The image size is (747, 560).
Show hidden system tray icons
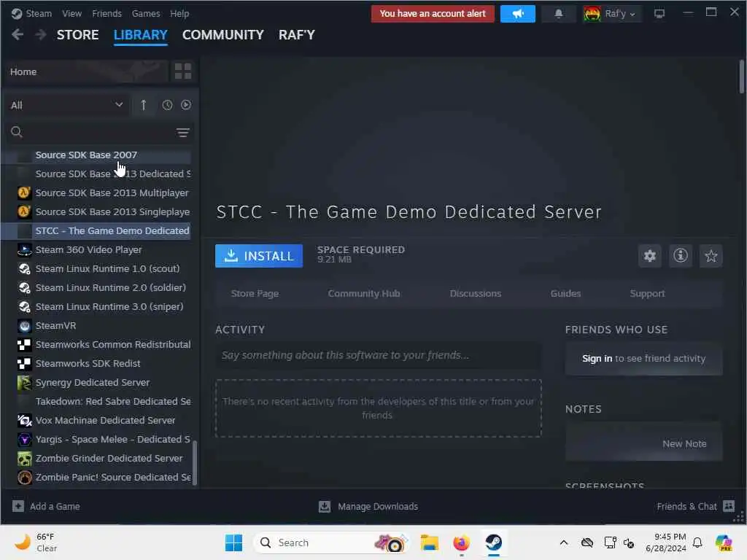[564, 542]
